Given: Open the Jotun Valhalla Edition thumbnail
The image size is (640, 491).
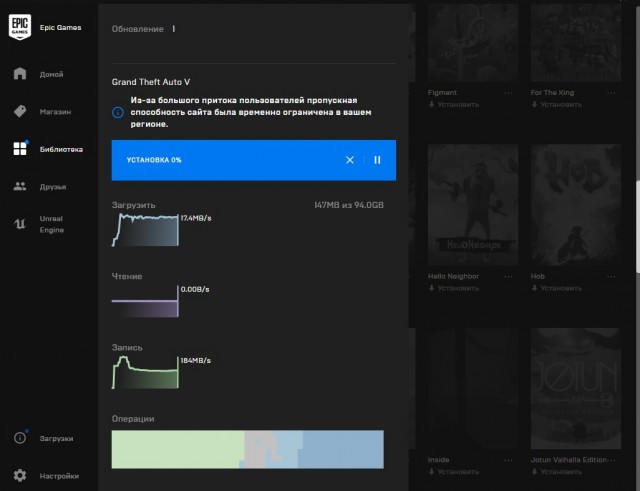Looking at the screenshot, I should (576, 388).
